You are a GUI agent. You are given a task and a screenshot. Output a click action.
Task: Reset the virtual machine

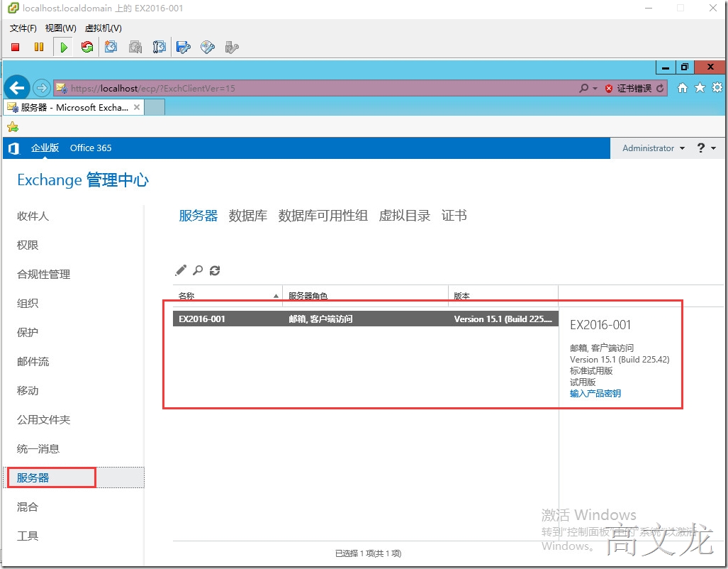86,47
